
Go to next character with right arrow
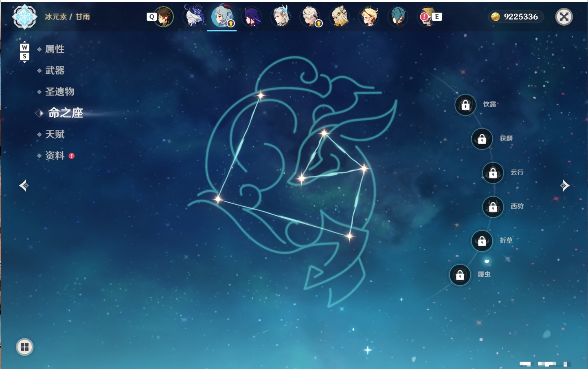tap(565, 186)
